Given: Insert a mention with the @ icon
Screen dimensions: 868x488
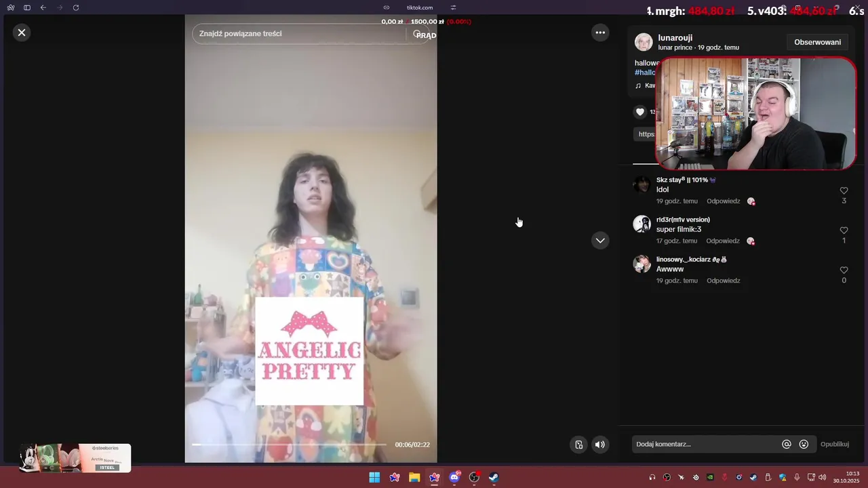Looking at the screenshot, I should 787,445.
